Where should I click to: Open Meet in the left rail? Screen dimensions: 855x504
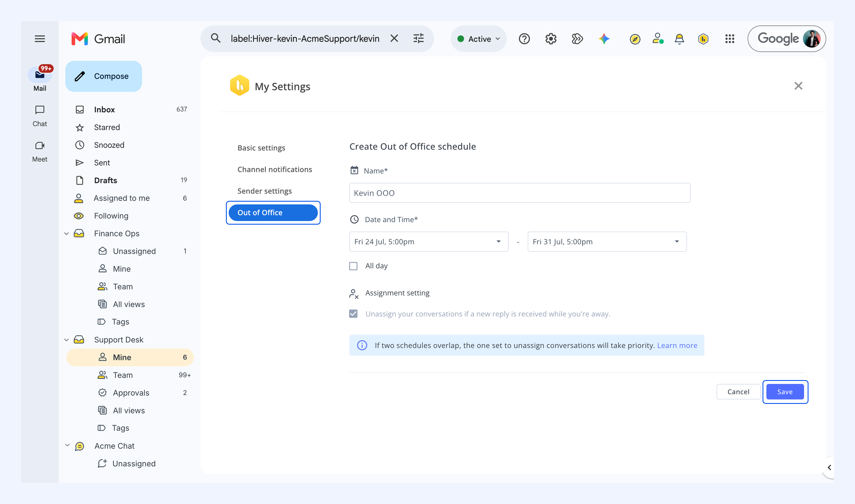pos(40,152)
